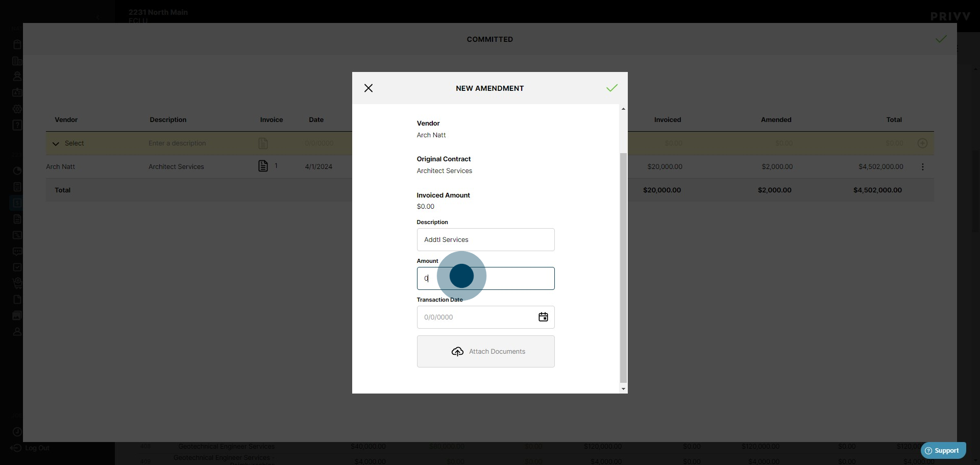Click the Invoiced column header
Screen dimensions: 980x465
[668, 120]
